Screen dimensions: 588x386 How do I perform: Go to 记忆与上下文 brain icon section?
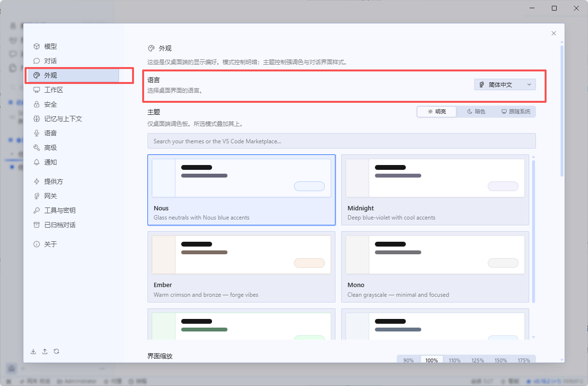pyautogui.click(x=37, y=119)
